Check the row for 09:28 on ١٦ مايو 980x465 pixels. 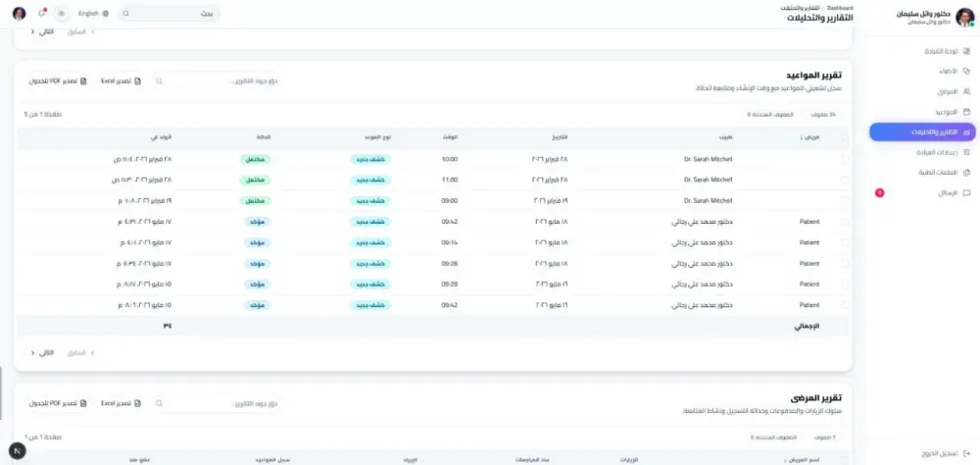[x=845, y=284]
